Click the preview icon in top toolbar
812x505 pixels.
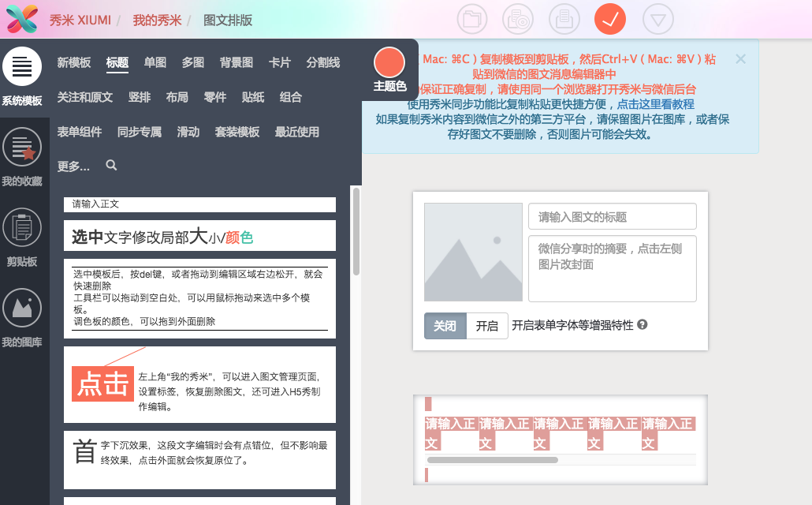pos(518,19)
